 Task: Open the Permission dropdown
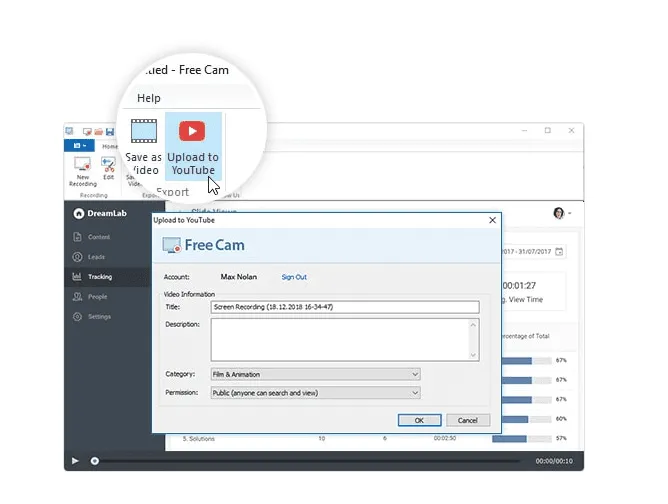tap(316, 393)
